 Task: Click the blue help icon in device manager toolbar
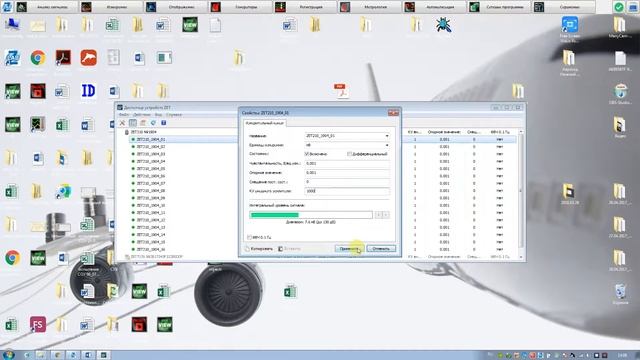coord(163,123)
